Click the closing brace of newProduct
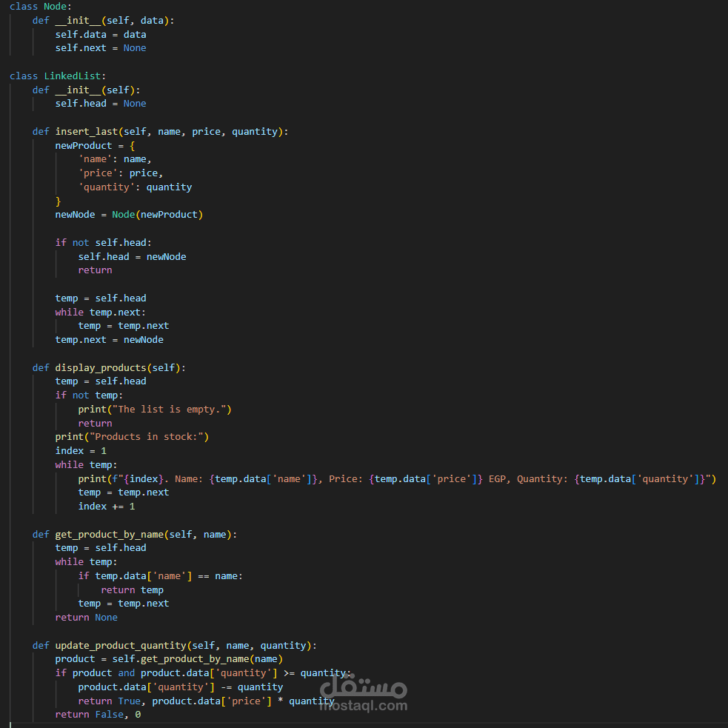728x728 pixels. point(58,201)
